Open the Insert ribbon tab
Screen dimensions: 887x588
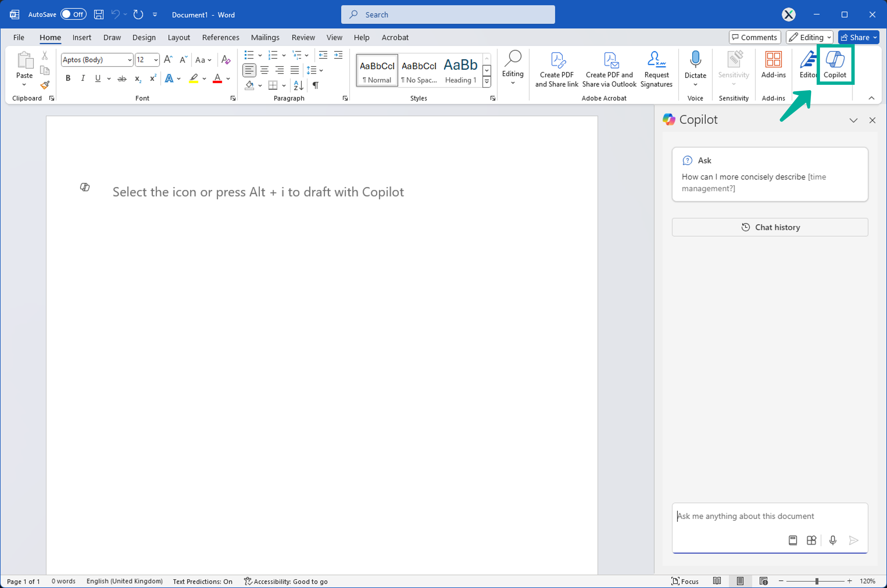[82, 38]
